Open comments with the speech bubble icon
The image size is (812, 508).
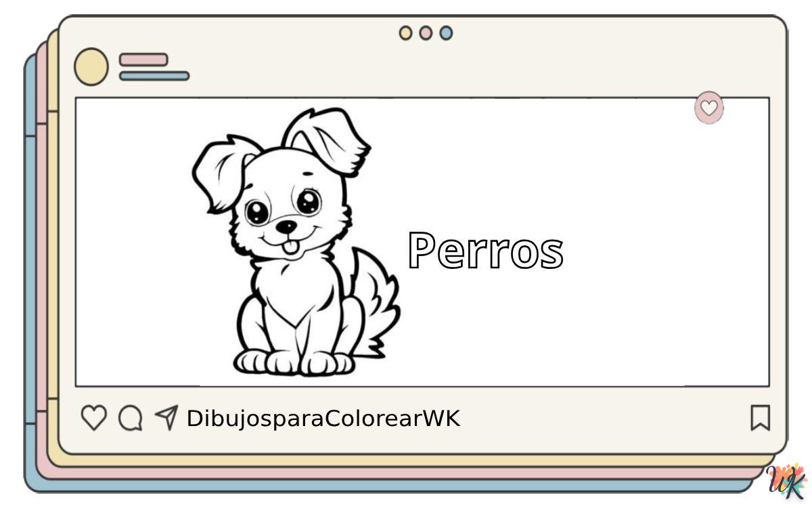click(130, 418)
